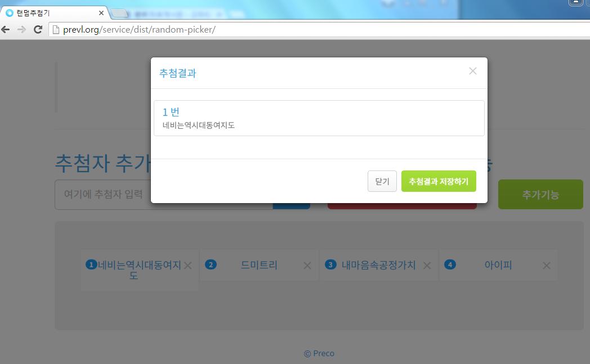Remove 내마음속공정가치 via its X icon
The image size is (590, 364).
(427, 266)
